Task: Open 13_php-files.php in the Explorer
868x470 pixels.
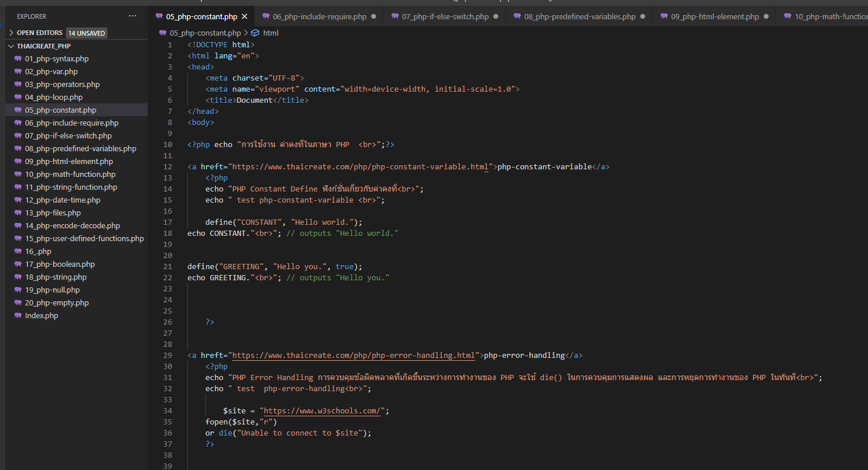Action: click(x=53, y=213)
